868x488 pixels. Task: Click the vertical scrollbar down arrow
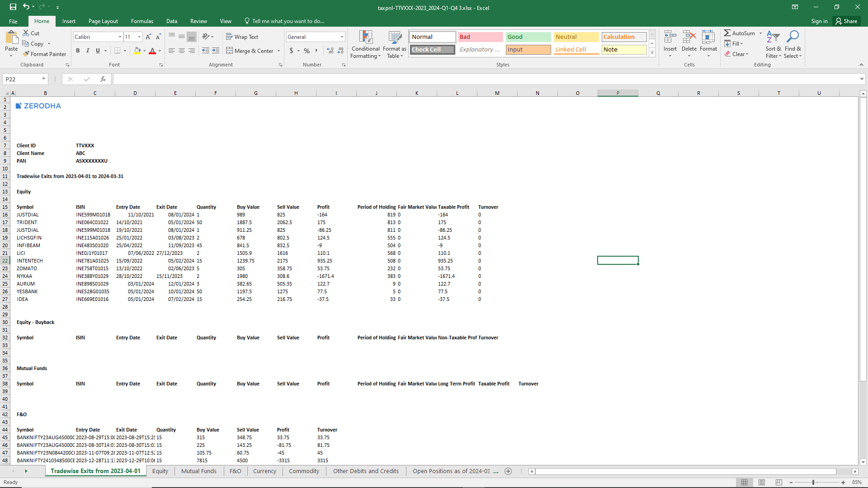point(863,462)
